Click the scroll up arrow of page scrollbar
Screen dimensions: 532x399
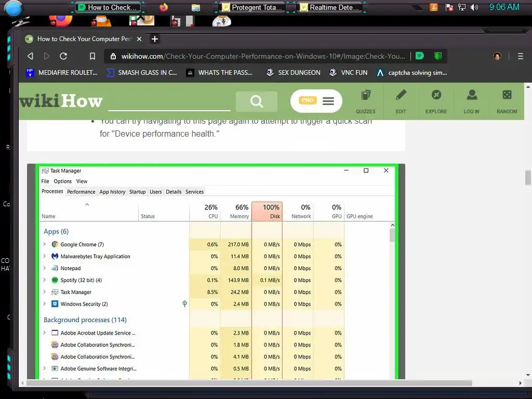point(528,87)
